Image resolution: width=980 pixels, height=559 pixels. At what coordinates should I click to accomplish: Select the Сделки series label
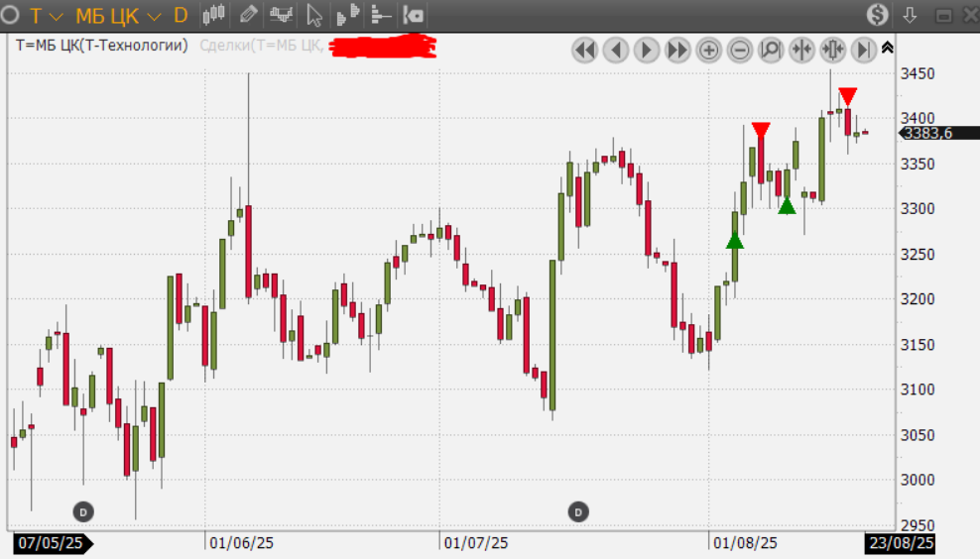coord(261,45)
